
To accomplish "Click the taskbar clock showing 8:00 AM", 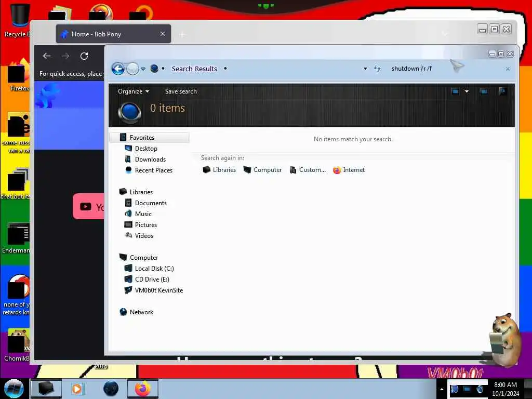I will 506,389.
